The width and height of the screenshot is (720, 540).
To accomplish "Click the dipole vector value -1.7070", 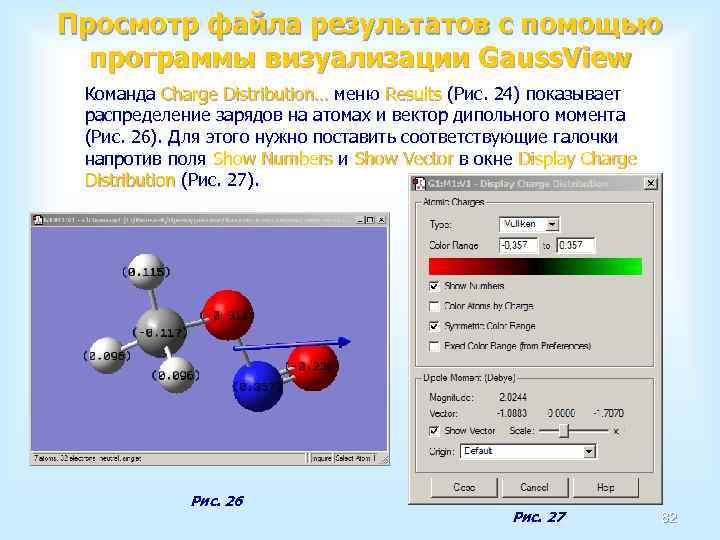I will tap(608, 413).
